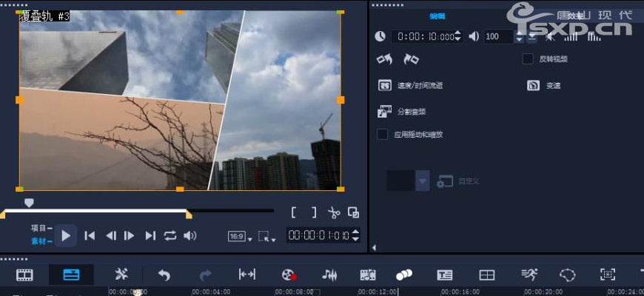Click timeline ruler at 00:00:04:00
644x296 pixels.
(211, 292)
